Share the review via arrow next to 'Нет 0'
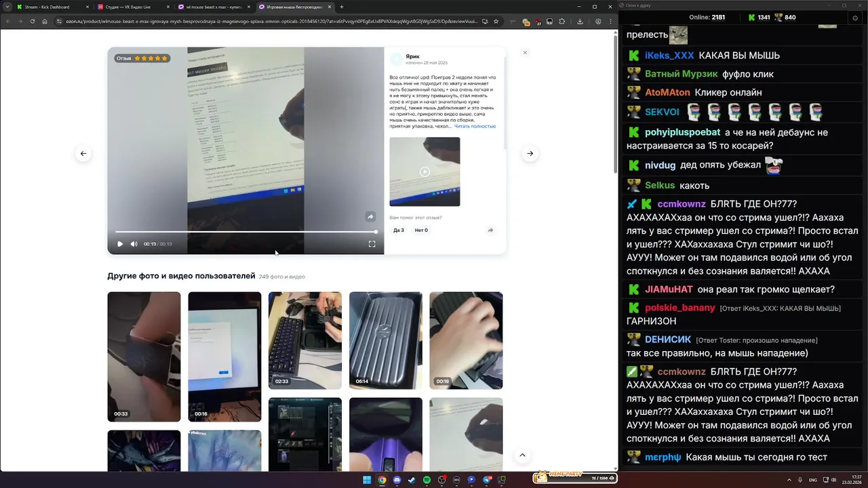The image size is (868, 488). pyautogui.click(x=490, y=230)
